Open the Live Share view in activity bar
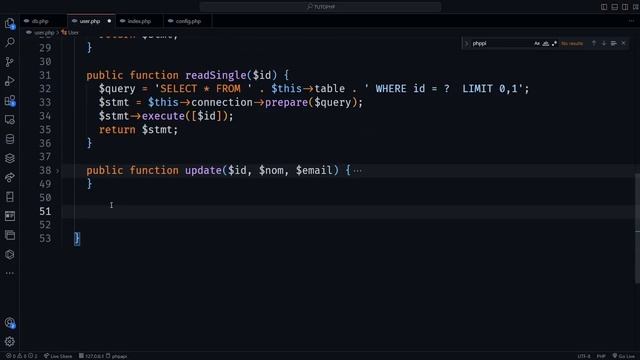The width and height of the screenshot is (640, 360). [10, 178]
